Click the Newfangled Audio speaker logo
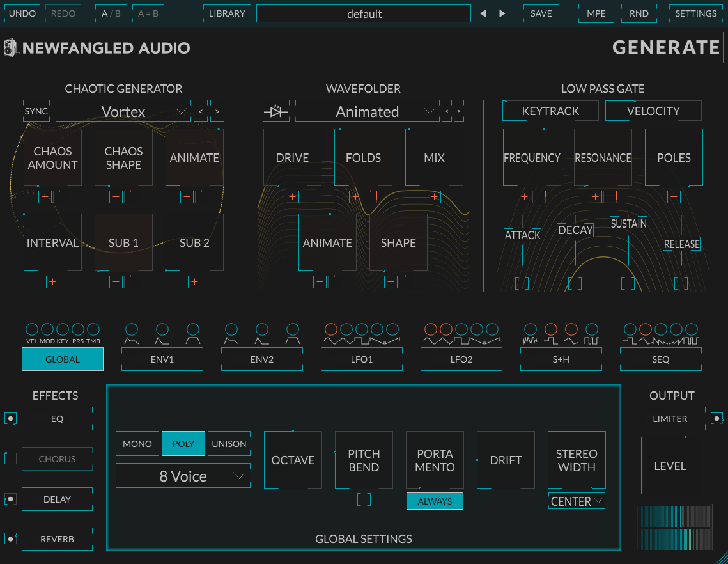Image resolution: width=728 pixels, height=564 pixels. pyautogui.click(x=10, y=47)
